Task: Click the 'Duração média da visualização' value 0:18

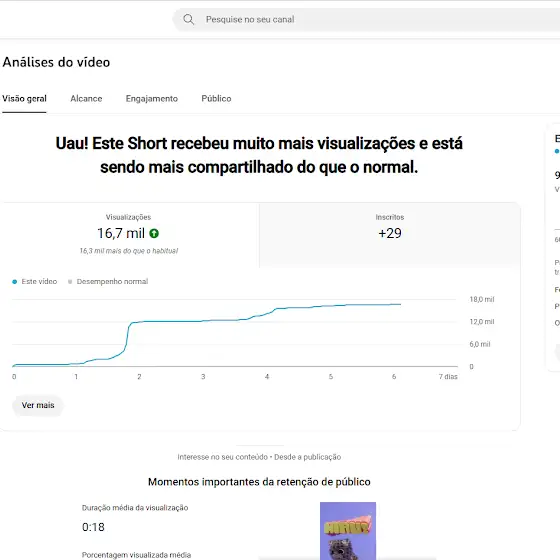Action: click(93, 527)
